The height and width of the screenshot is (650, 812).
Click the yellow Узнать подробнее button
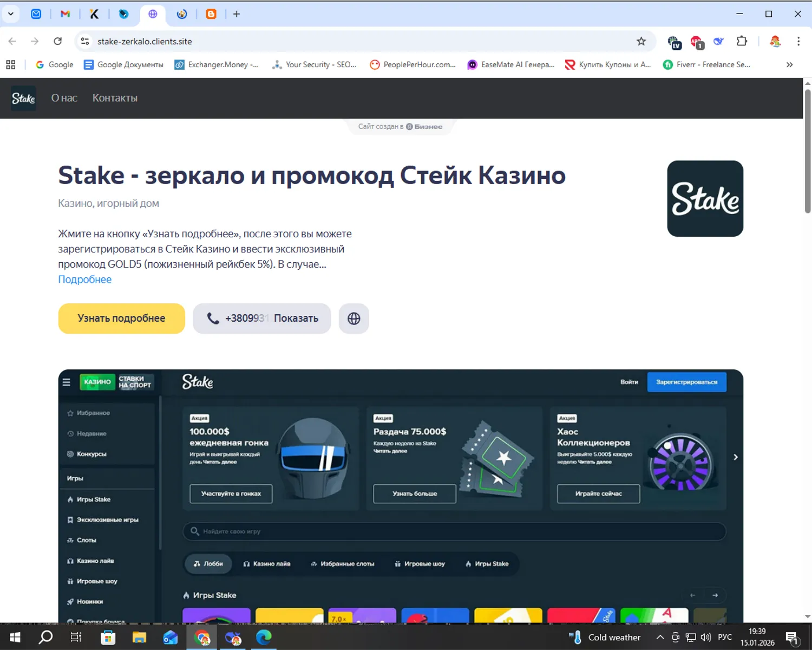tap(122, 318)
